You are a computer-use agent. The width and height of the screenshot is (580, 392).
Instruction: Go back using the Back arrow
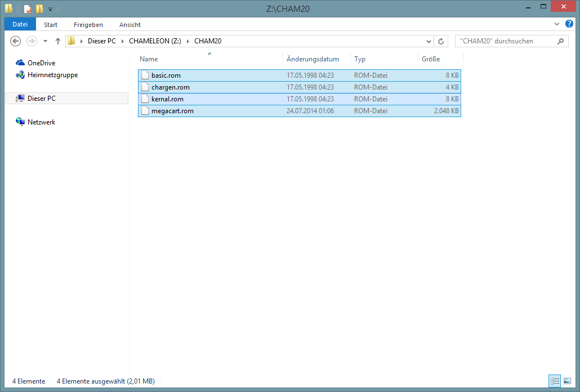(x=16, y=41)
